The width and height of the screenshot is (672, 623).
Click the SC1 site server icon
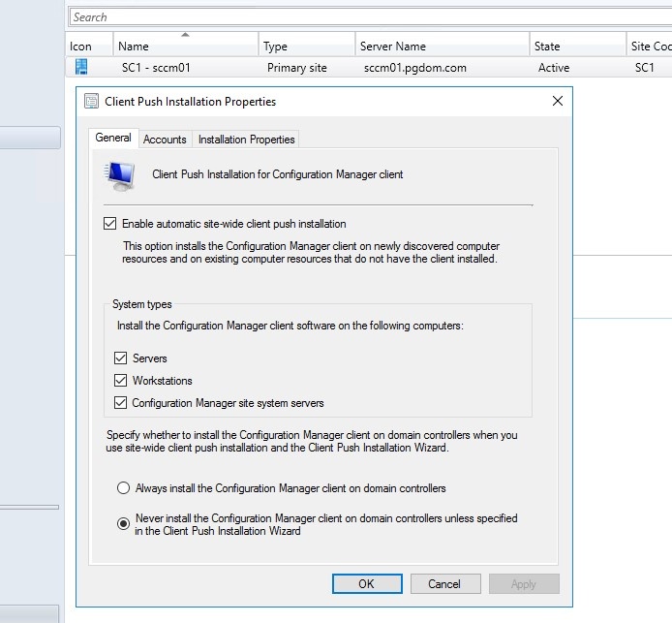pyautogui.click(x=81, y=67)
